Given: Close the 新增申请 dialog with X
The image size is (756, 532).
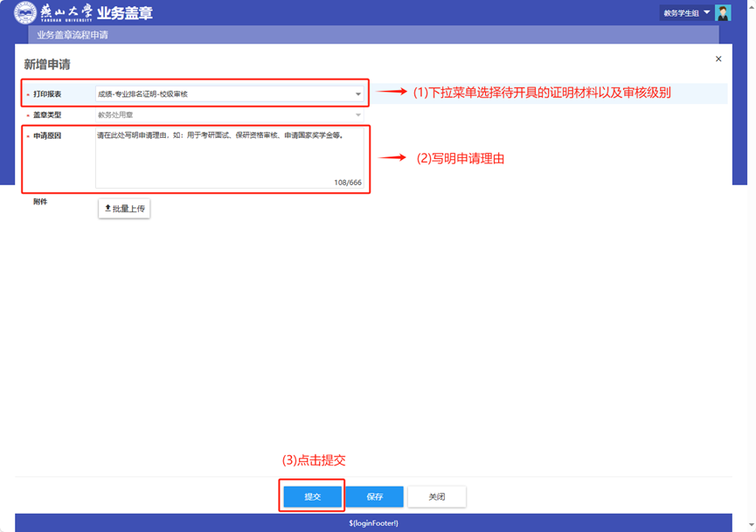Looking at the screenshot, I should coord(718,59).
